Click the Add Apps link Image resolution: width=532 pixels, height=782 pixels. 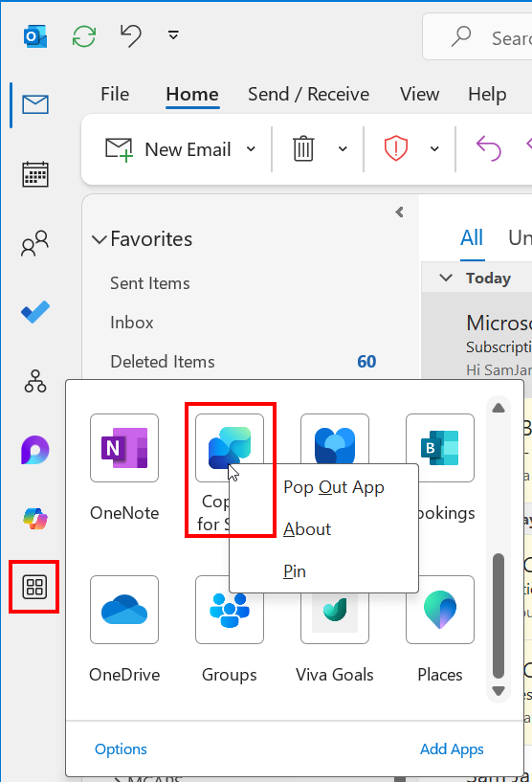[x=452, y=749]
